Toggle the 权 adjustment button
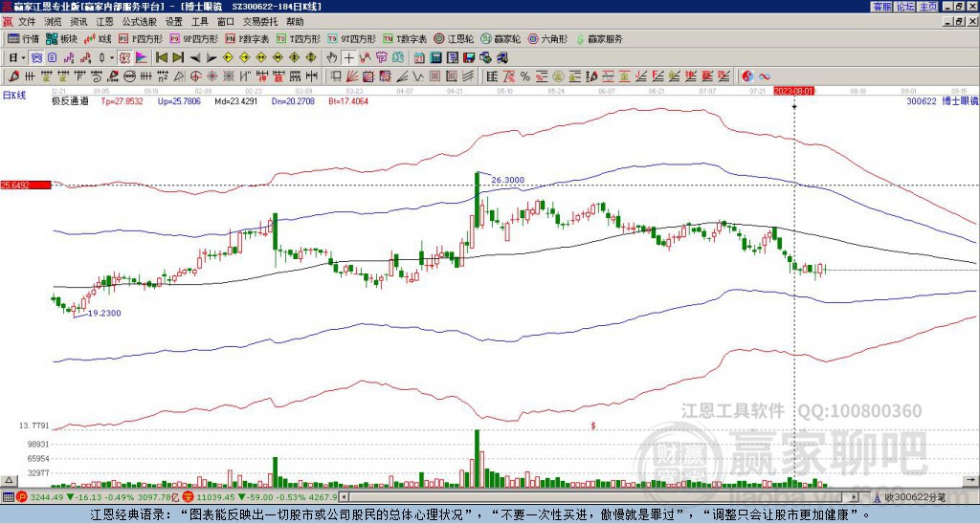 click(x=124, y=58)
